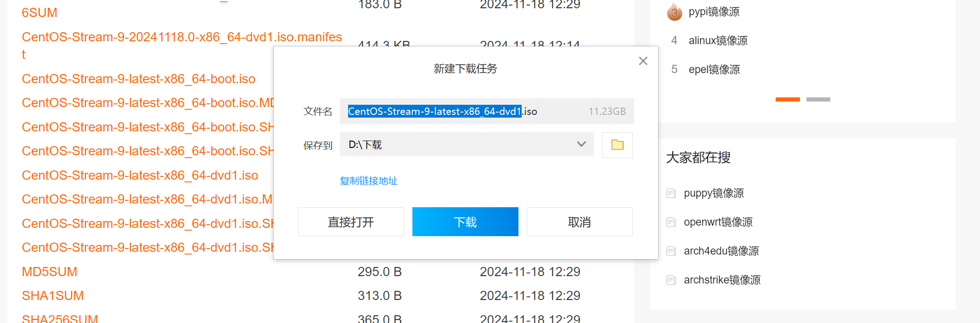Open pypi镜像源 ranked item

pos(714,12)
